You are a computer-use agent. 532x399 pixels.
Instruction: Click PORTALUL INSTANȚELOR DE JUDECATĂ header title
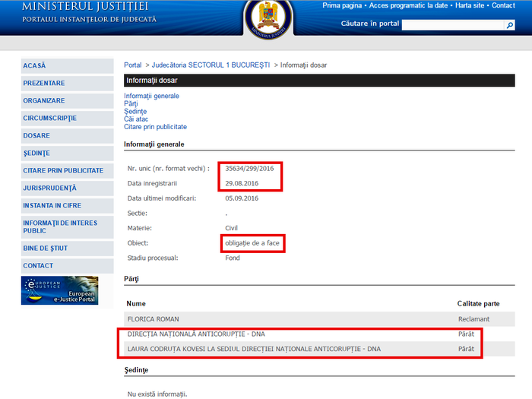(x=89, y=19)
